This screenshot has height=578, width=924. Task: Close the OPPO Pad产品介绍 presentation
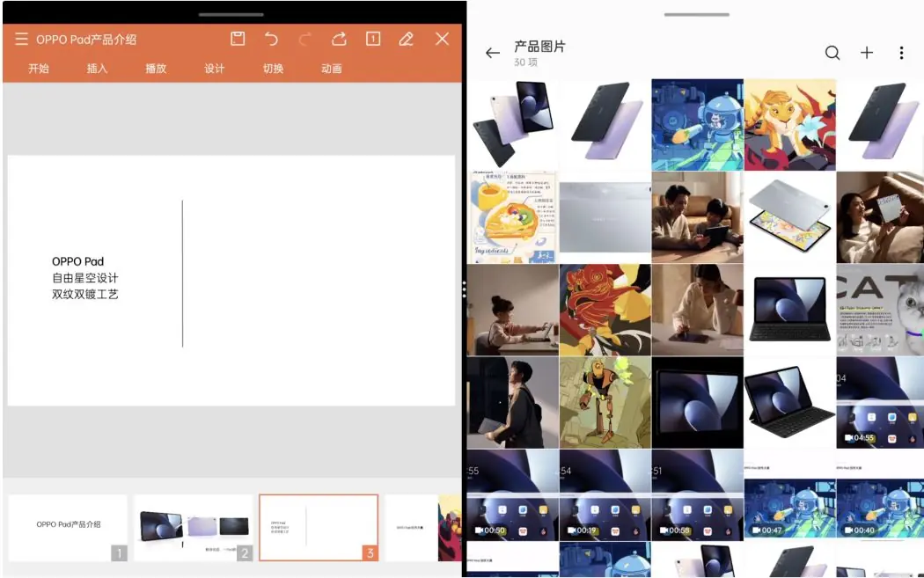click(442, 39)
